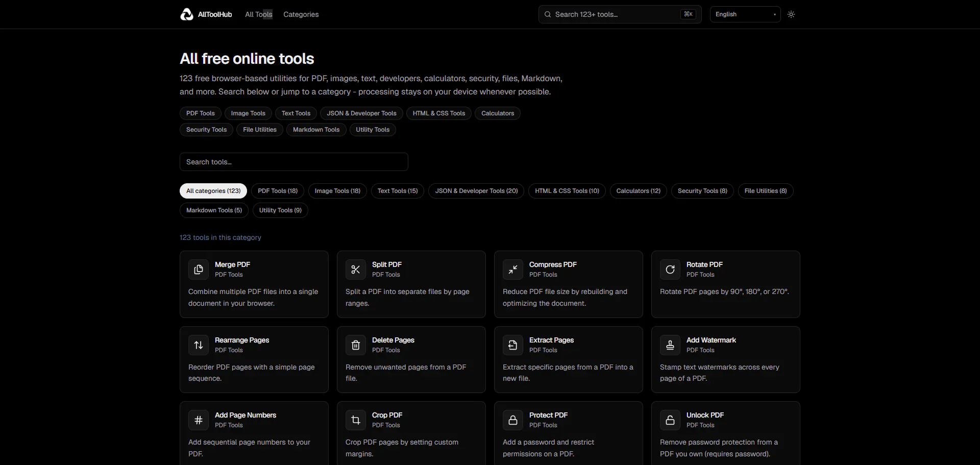Screen dimensions: 980x465
Task: Jump to HTML & CSS Tools chip
Action: coord(439,113)
